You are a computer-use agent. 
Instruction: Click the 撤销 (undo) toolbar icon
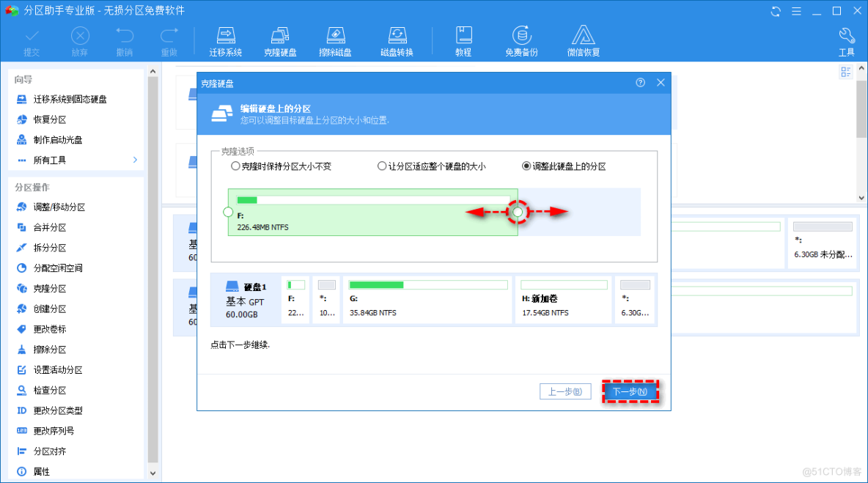(125, 42)
